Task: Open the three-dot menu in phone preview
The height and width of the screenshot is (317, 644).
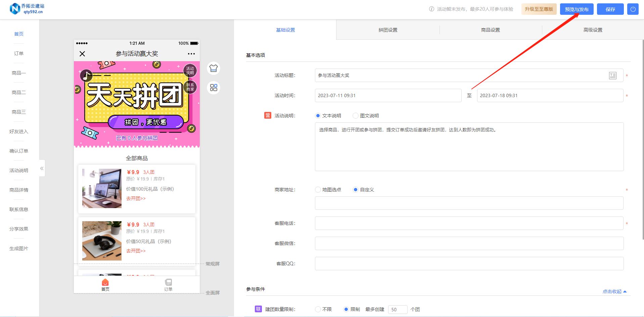Action: point(191,54)
